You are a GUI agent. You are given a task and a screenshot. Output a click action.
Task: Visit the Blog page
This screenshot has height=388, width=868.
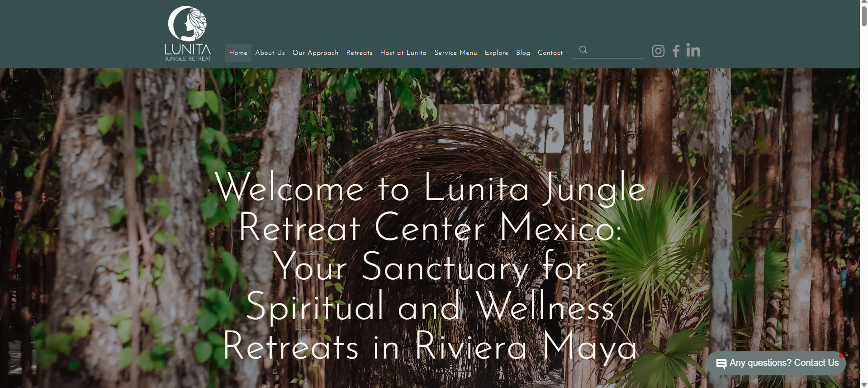[x=523, y=53]
